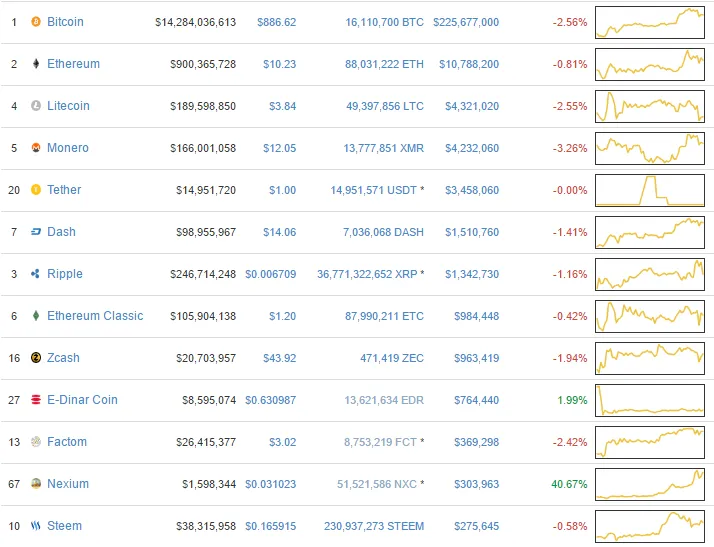The image size is (714, 547).
Task: Click Monero price $12.05
Action: 280,148
